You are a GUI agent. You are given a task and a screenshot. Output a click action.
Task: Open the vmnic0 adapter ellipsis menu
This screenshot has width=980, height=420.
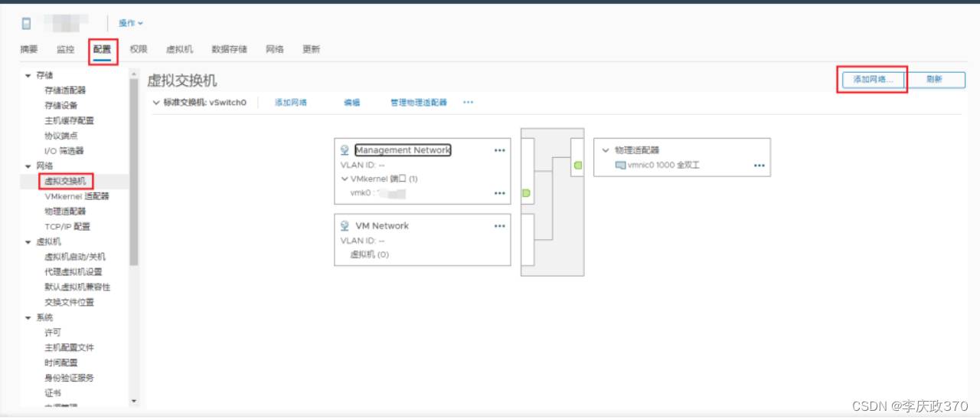pos(759,166)
